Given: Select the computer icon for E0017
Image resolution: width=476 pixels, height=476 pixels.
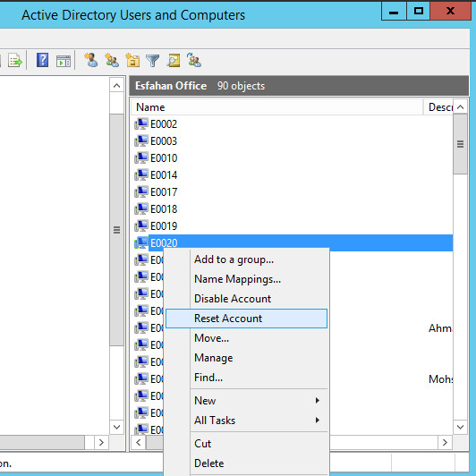Looking at the screenshot, I should (x=141, y=191).
